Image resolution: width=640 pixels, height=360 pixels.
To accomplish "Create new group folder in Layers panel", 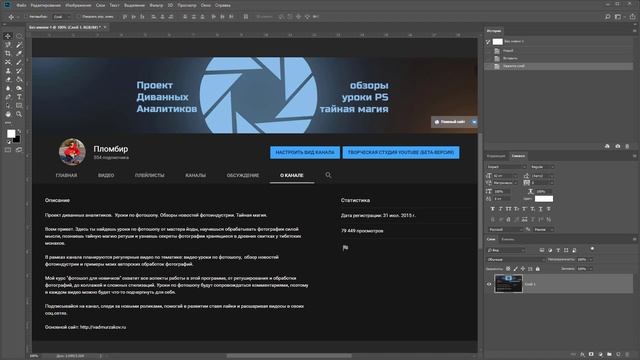I will coord(609,354).
